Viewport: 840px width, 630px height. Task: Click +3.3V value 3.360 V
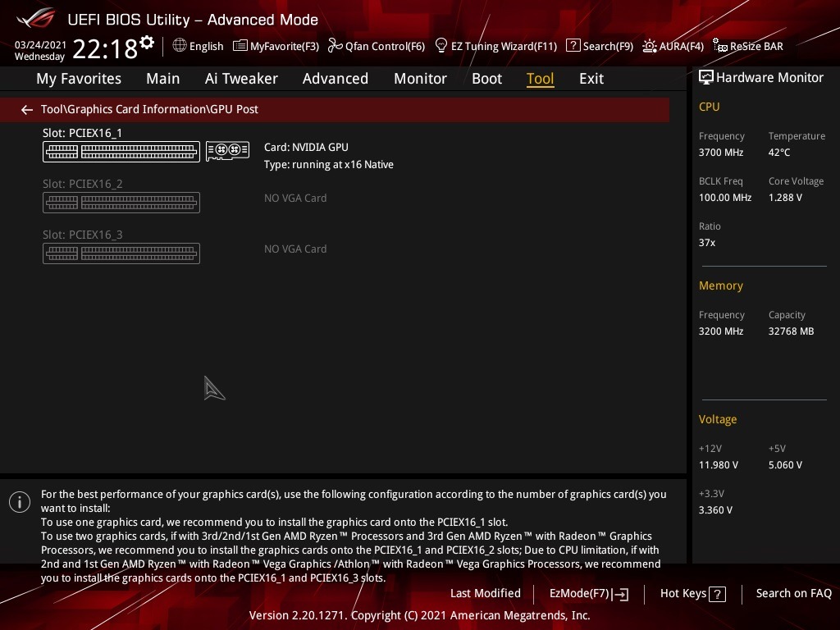[715, 510]
